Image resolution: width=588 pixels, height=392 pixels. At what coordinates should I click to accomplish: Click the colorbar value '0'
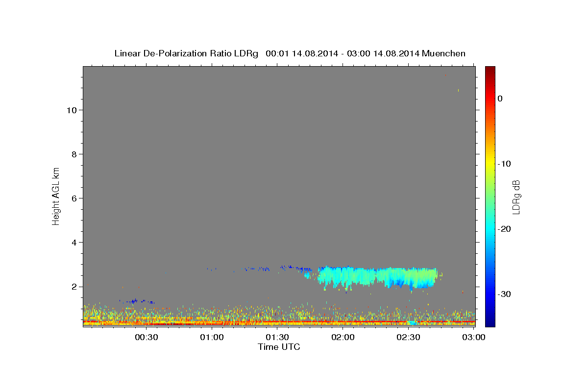500,98
